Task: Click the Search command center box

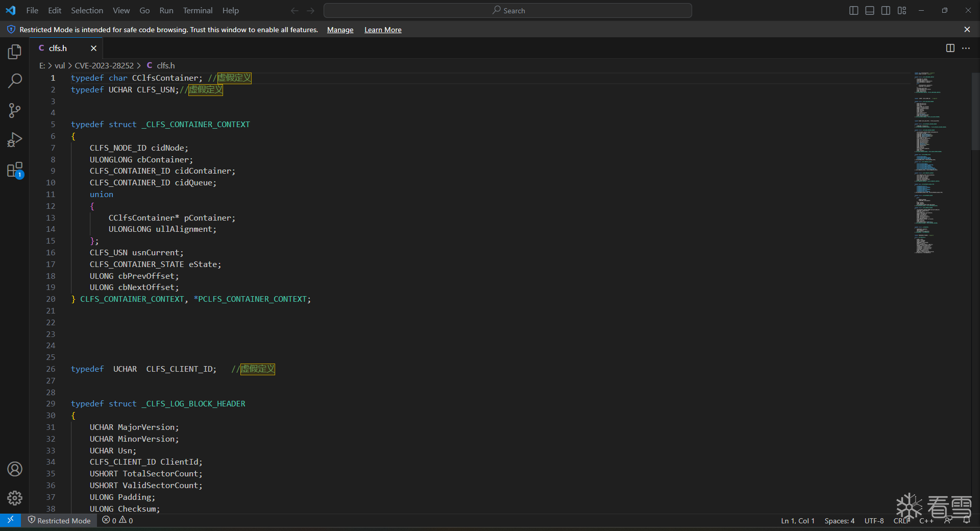Action: [x=508, y=10]
